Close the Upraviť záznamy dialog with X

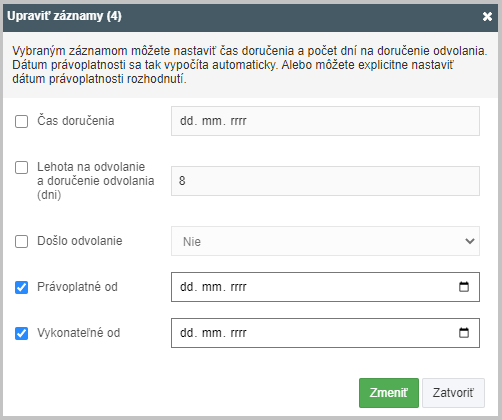tap(487, 16)
